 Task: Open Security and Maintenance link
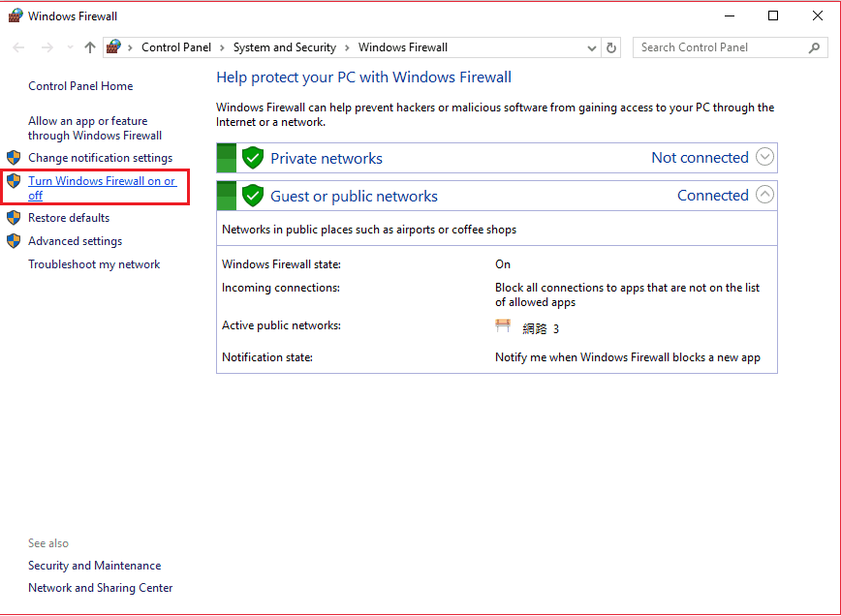(x=94, y=566)
